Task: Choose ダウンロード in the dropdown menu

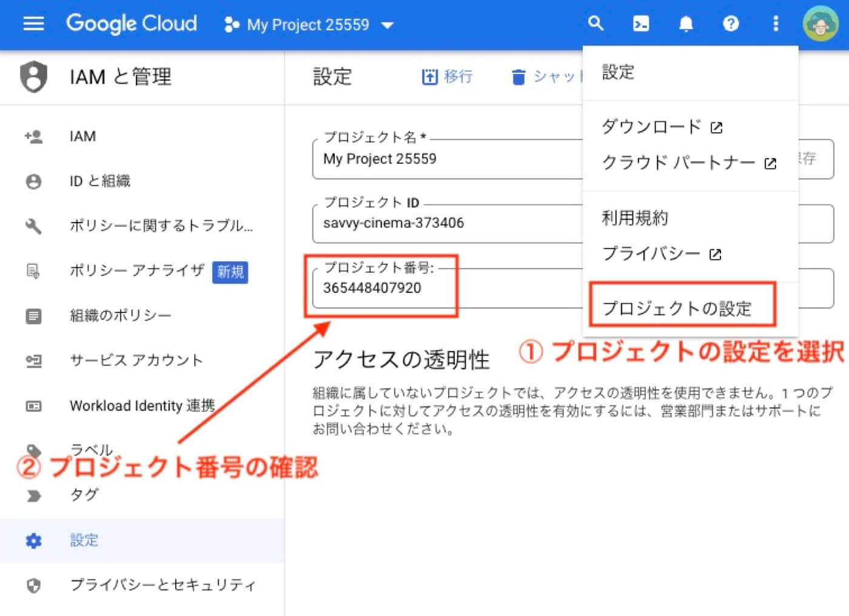Action: tap(691, 126)
